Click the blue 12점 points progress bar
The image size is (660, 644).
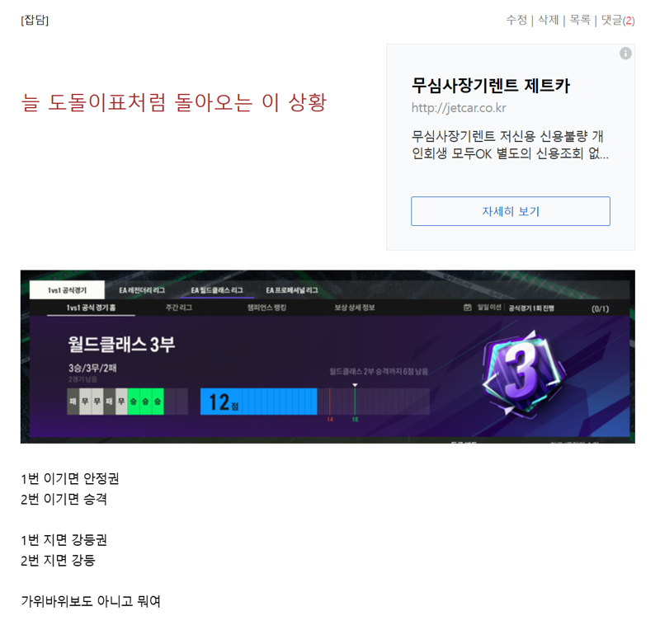258,402
